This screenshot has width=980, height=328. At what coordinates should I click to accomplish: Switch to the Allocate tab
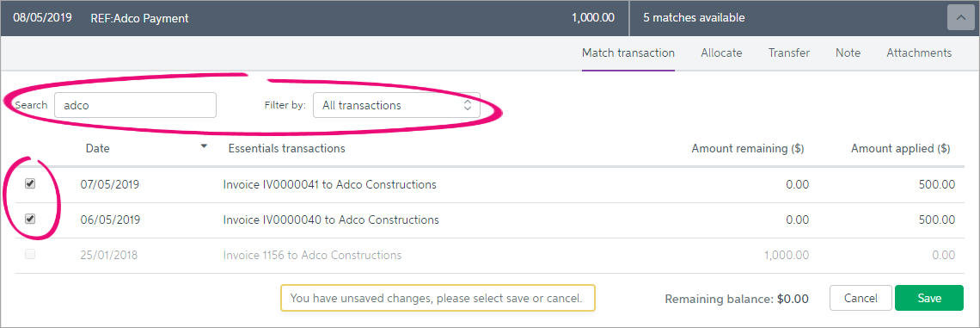(x=721, y=53)
